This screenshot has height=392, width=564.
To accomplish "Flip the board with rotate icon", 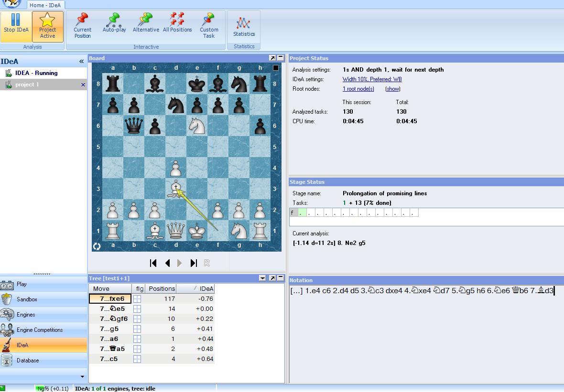I will [97, 246].
